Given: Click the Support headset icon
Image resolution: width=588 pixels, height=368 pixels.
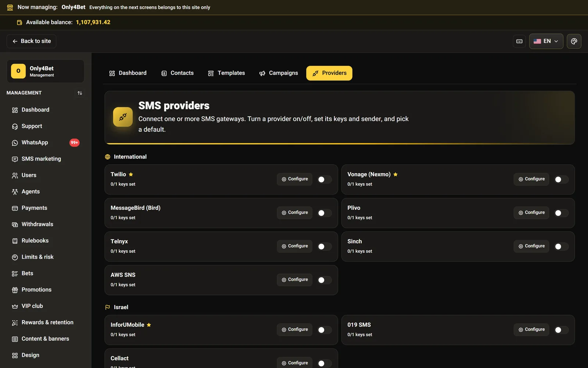Looking at the screenshot, I should tap(15, 126).
